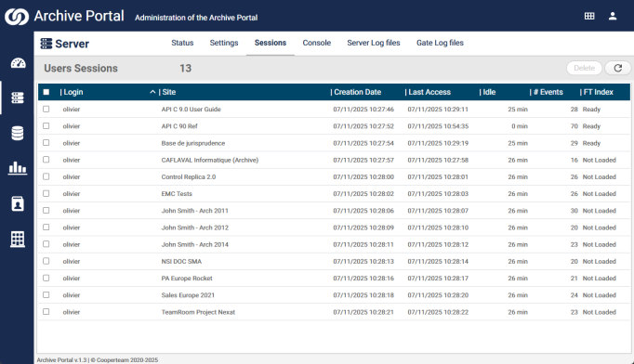The image size is (634, 364).
Task: Click Not Loaded status of EMC Tests
Action: (600, 194)
